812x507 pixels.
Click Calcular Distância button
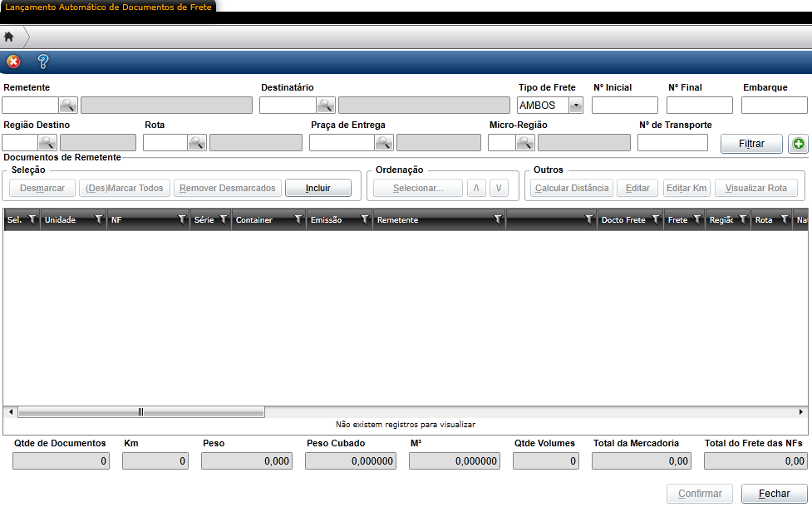572,188
